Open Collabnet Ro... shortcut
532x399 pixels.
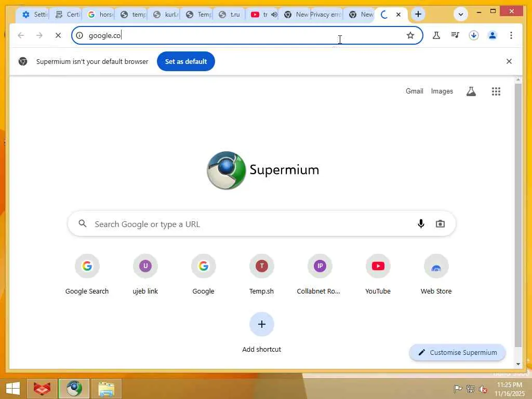click(x=320, y=275)
